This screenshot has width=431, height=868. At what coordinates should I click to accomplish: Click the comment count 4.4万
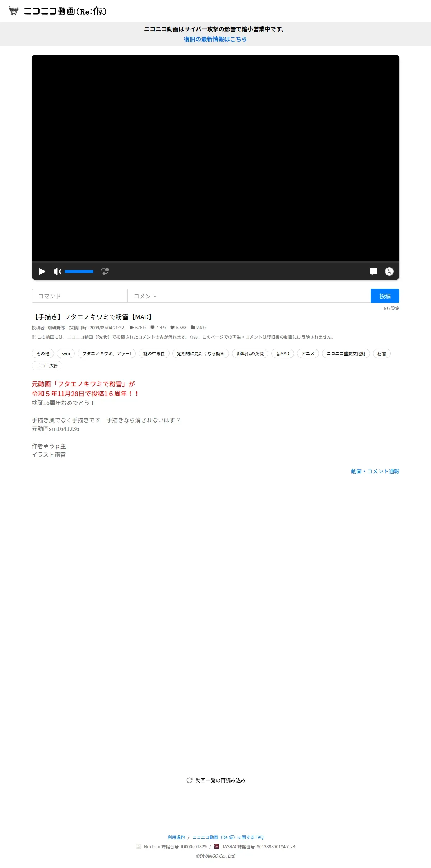(x=158, y=328)
